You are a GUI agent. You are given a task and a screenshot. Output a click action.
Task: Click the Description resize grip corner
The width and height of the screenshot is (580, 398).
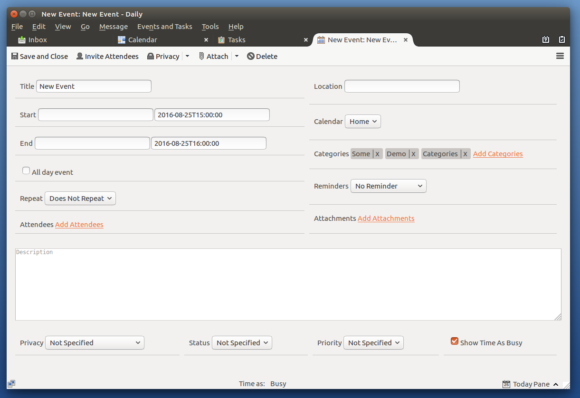tap(558, 317)
